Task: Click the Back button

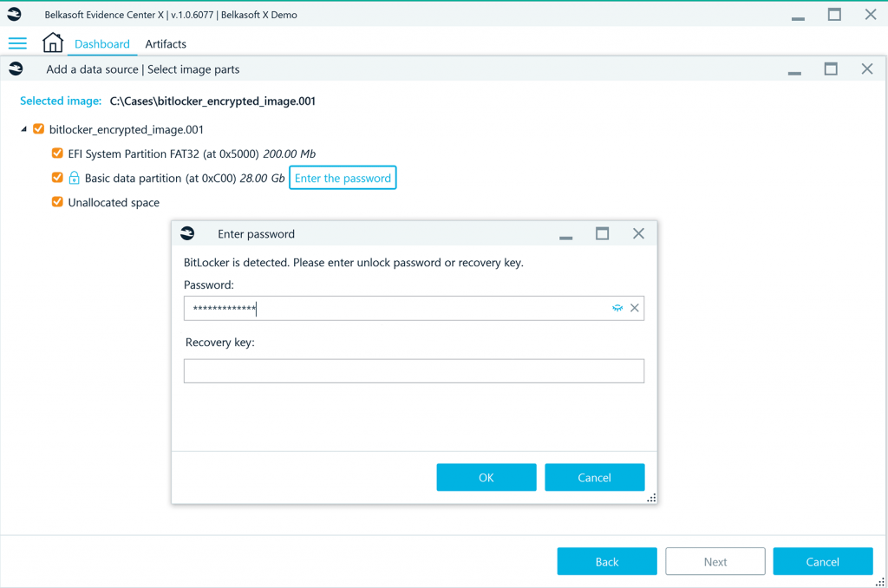Action: (x=607, y=561)
